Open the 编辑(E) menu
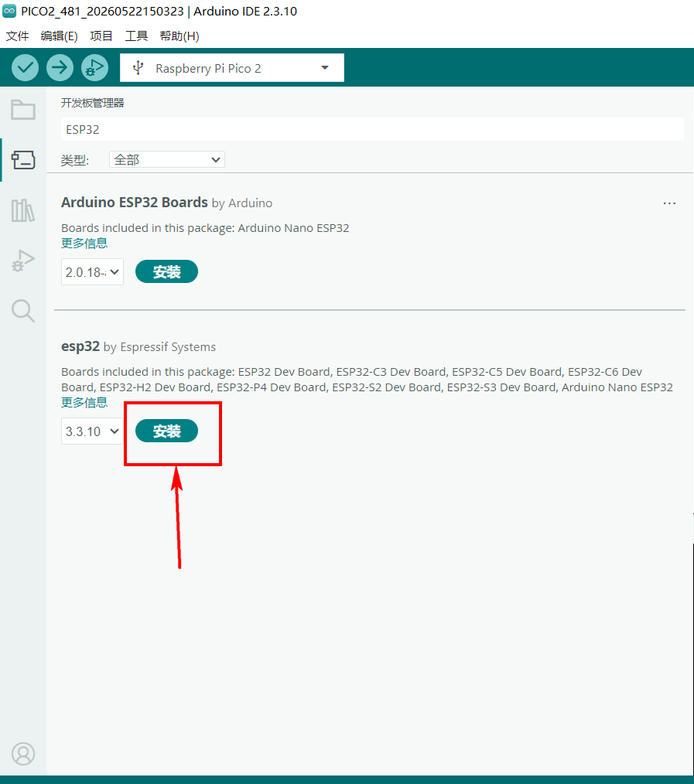Image resolution: width=694 pixels, height=784 pixels. (x=59, y=36)
